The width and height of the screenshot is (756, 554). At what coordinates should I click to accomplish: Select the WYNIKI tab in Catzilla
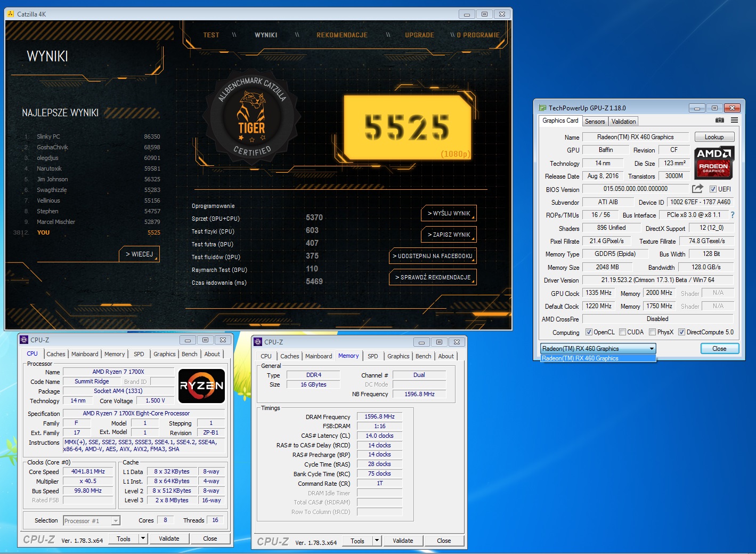266,35
